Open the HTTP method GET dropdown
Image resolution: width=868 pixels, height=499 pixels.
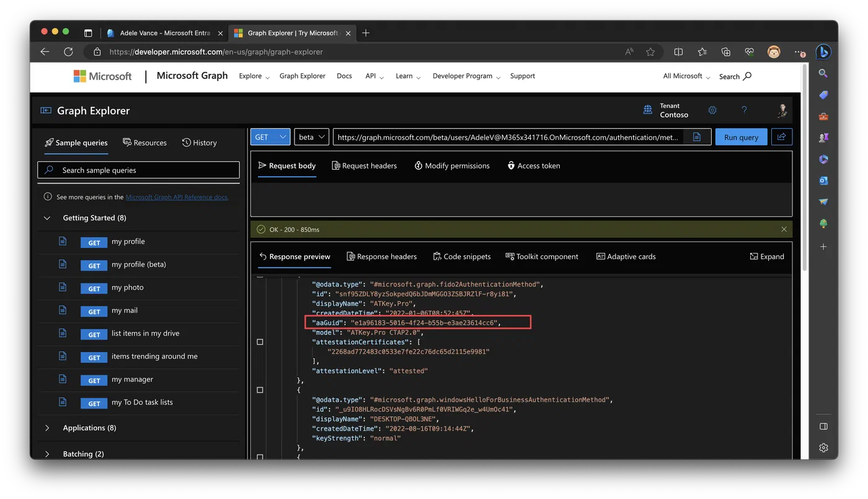click(x=270, y=137)
